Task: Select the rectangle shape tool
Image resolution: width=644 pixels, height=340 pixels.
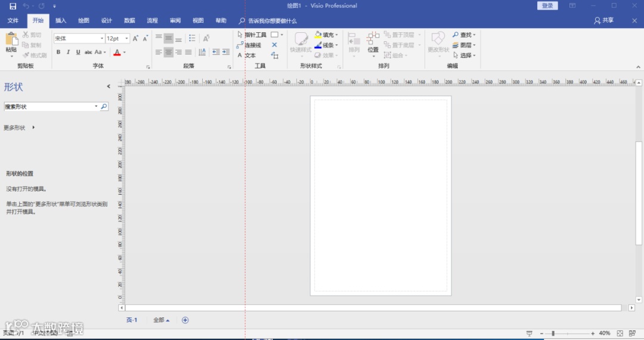Action: click(x=274, y=35)
